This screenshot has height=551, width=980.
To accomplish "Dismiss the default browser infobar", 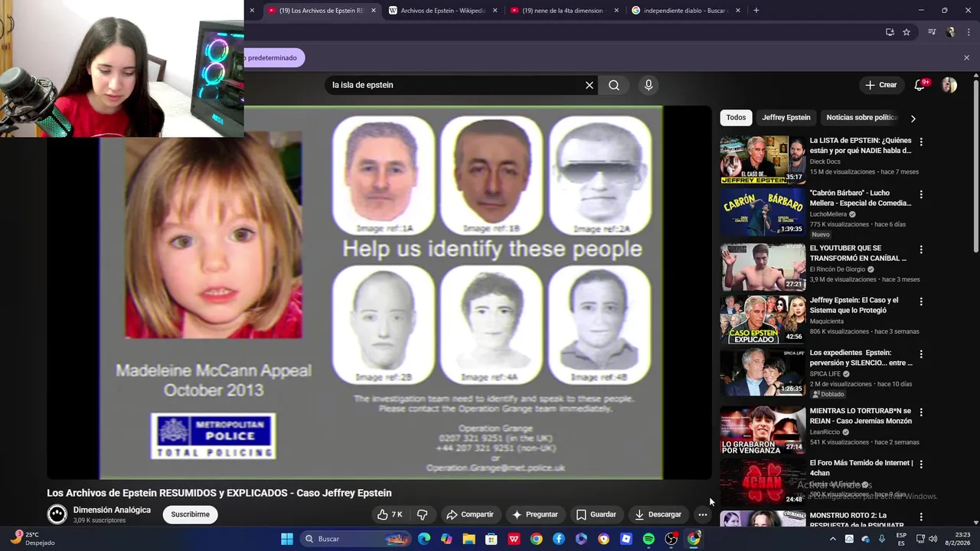I will (966, 57).
